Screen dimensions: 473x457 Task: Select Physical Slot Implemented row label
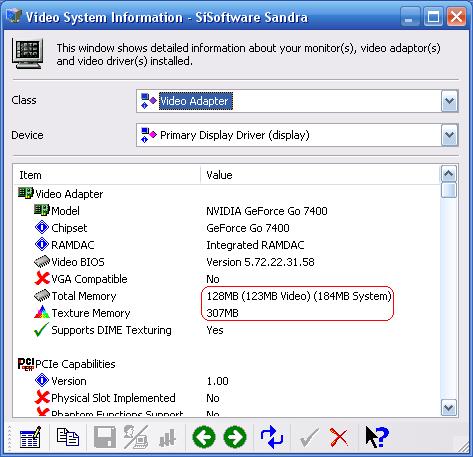pyautogui.click(x=113, y=398)
